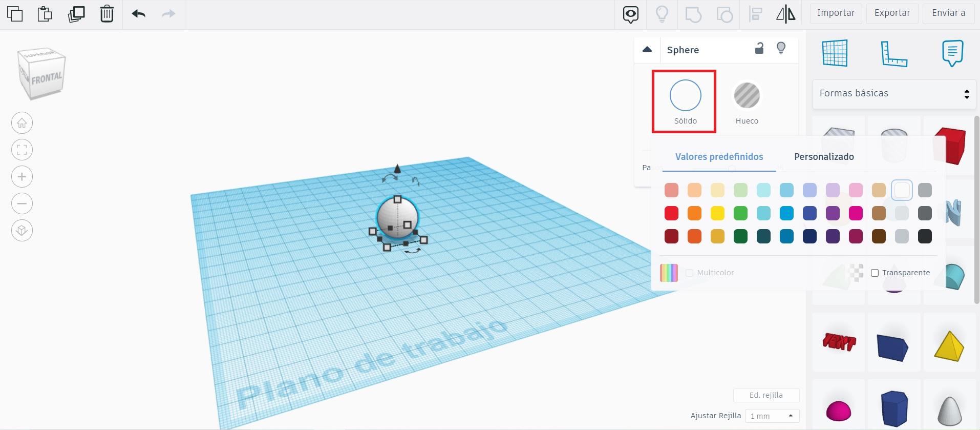Pick the yellow Pyramid shape
This screenshot has height=430, width=980.
click(949, 346)
